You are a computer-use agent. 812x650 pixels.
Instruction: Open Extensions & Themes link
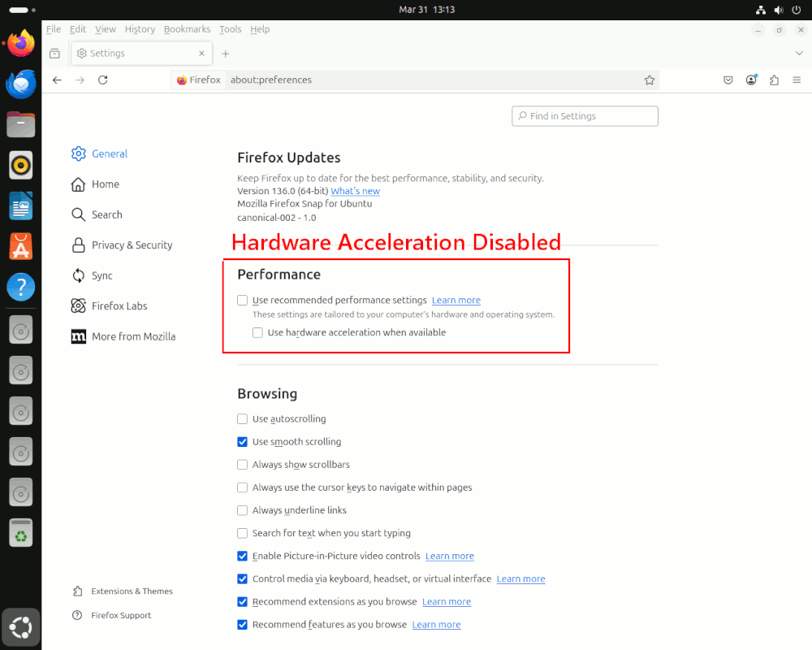[123, 591]
